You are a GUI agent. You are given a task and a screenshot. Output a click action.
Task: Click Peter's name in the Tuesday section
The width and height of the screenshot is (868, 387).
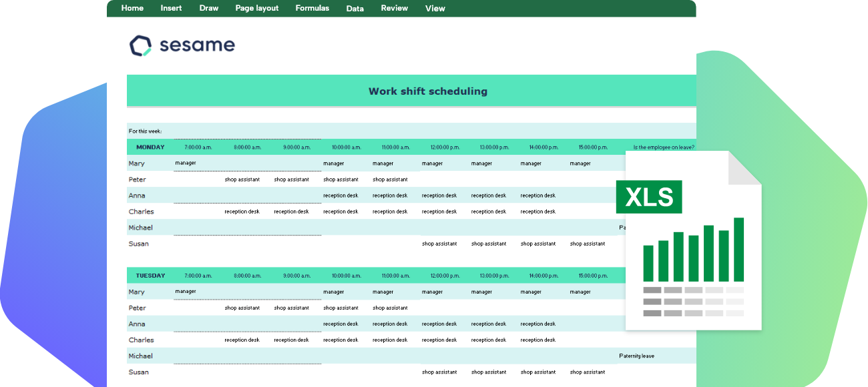137,308
